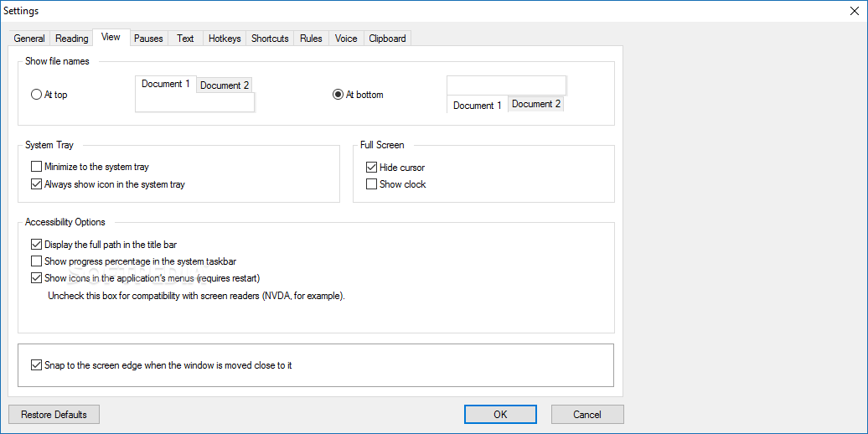The width and height of the screenshot is (868, 434).
Task: Enable Show clock in full screen
Action: tap(372, 184)
